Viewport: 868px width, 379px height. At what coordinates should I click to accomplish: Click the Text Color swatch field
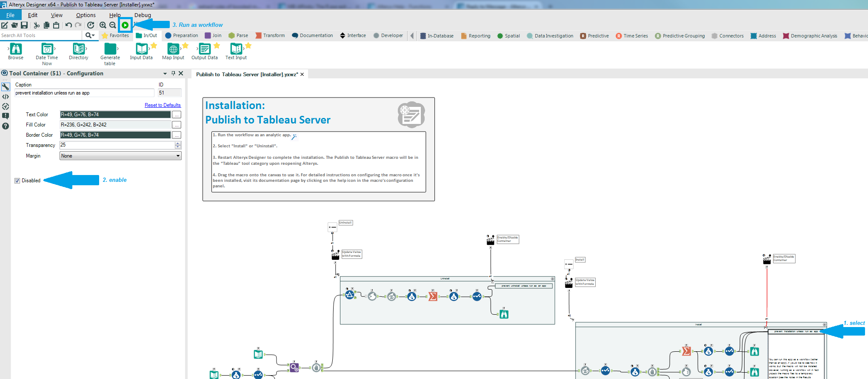(115, 115)
